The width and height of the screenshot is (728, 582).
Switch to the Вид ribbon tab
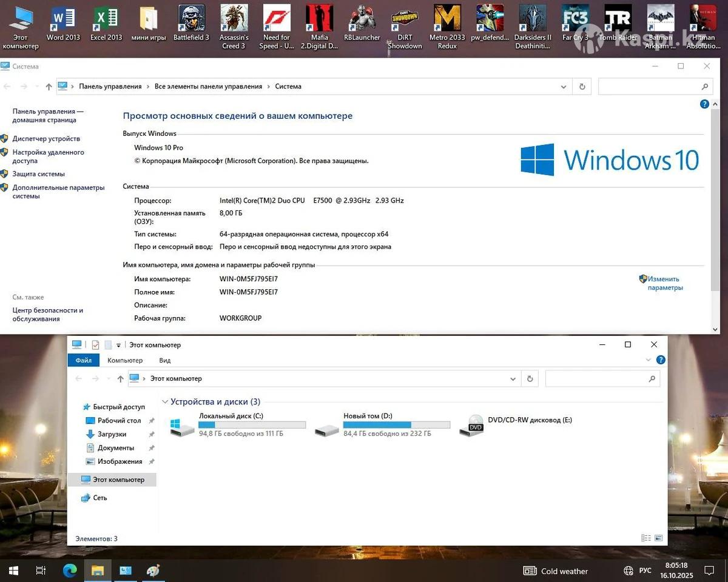164,360
